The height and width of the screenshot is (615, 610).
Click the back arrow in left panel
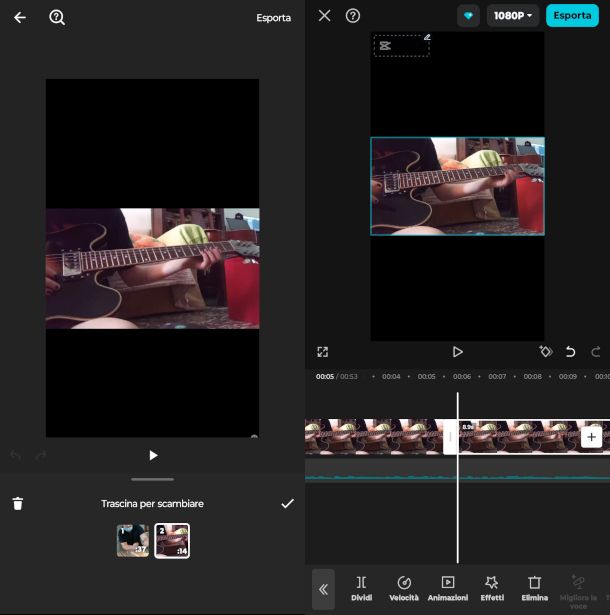tap(19, 18)
